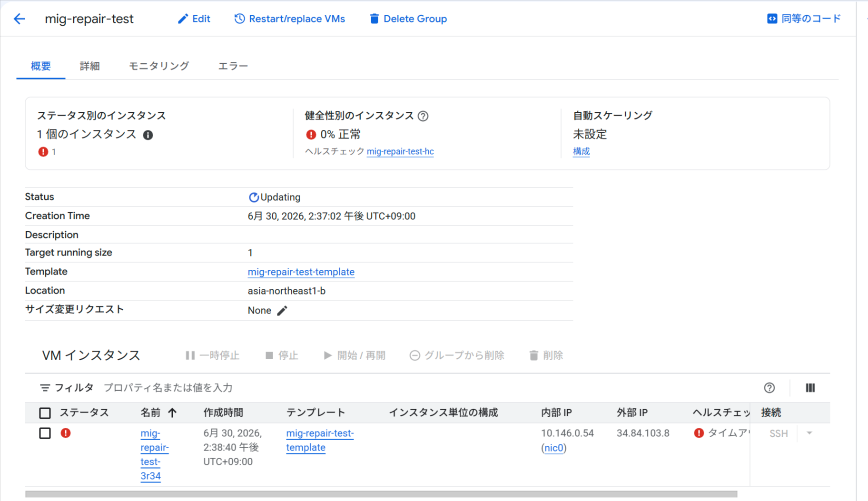Click the Edit pencil button
868x501 pixels.
click(194, 19)
